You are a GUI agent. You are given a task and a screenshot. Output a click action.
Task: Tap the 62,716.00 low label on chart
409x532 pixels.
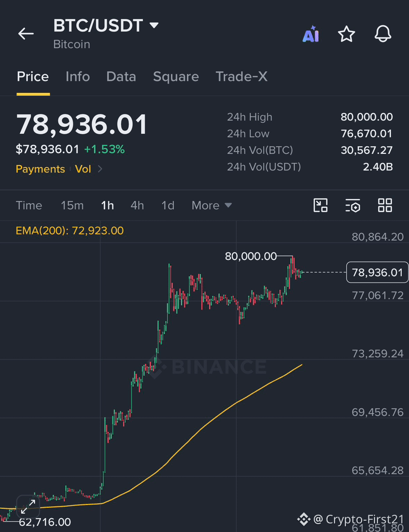click(x=45, y=522)
